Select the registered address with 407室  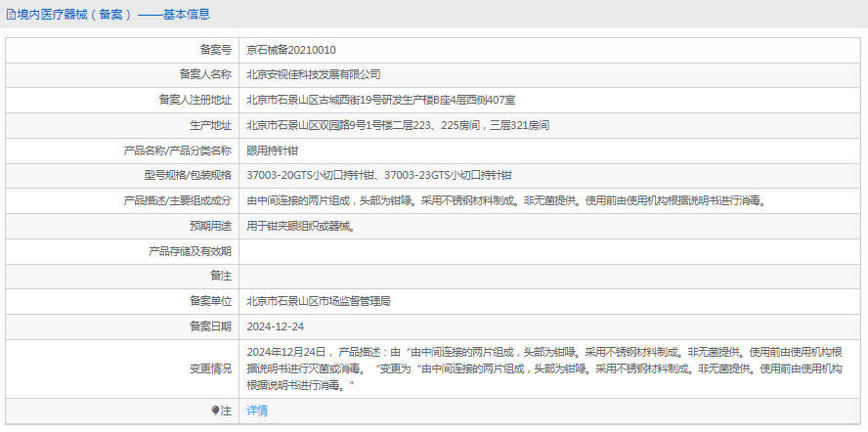(x=381, y=101)
